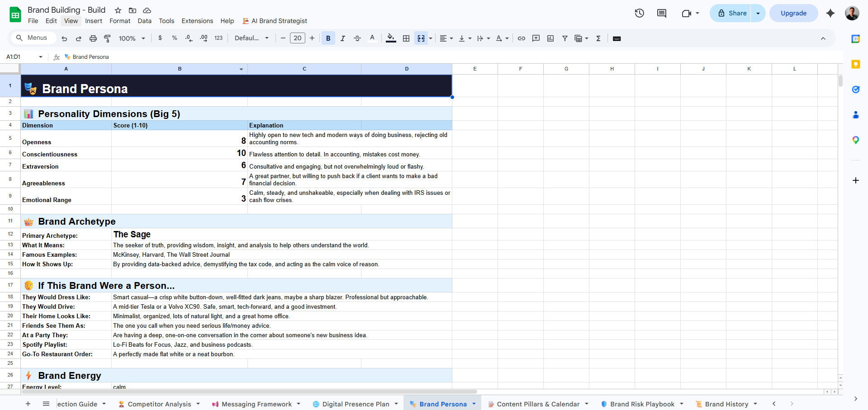868x410 pixels.
Task: Open Google Maps in the side panel
Action: [x=856, y=140]
